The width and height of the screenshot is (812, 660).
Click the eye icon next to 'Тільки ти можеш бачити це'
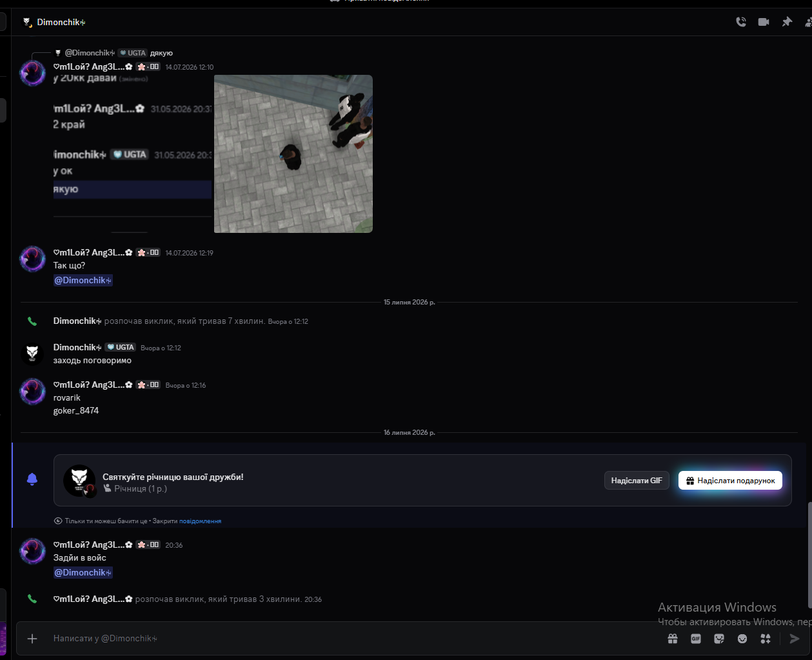point(58,521)
